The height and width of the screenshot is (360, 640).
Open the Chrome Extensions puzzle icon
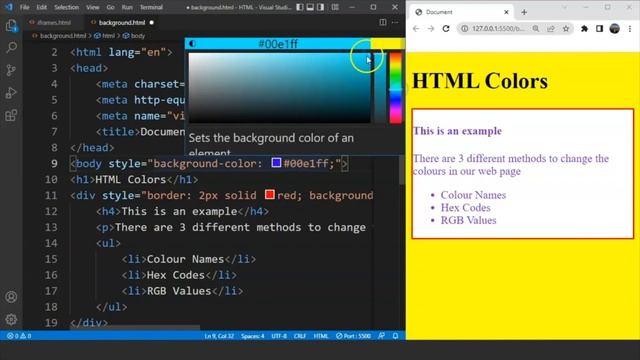[584, 29]
